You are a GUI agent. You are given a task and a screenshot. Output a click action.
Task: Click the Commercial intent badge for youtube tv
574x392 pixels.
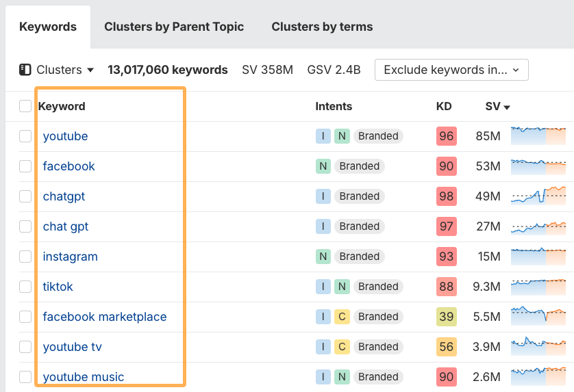click(342, 347)
